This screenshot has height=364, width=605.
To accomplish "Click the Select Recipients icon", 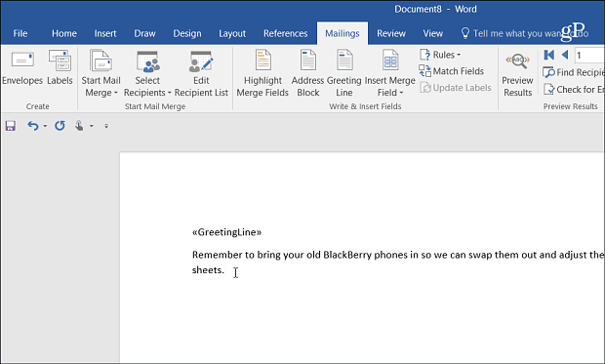I will click(147, 61).
